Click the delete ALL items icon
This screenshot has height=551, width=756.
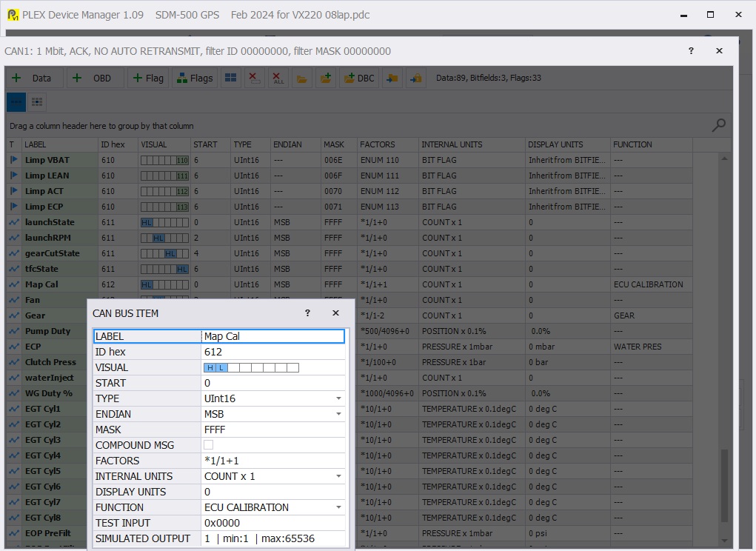(278, 78)
